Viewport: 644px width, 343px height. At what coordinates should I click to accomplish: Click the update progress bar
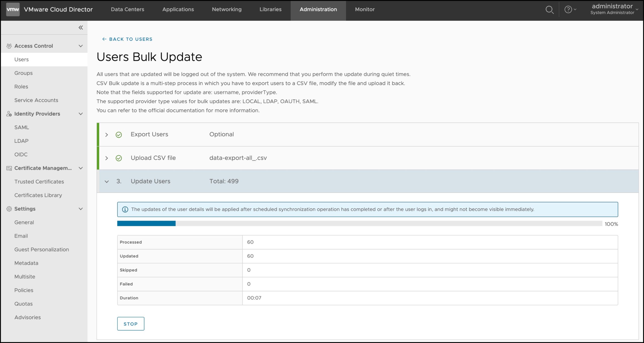point(359,223)
